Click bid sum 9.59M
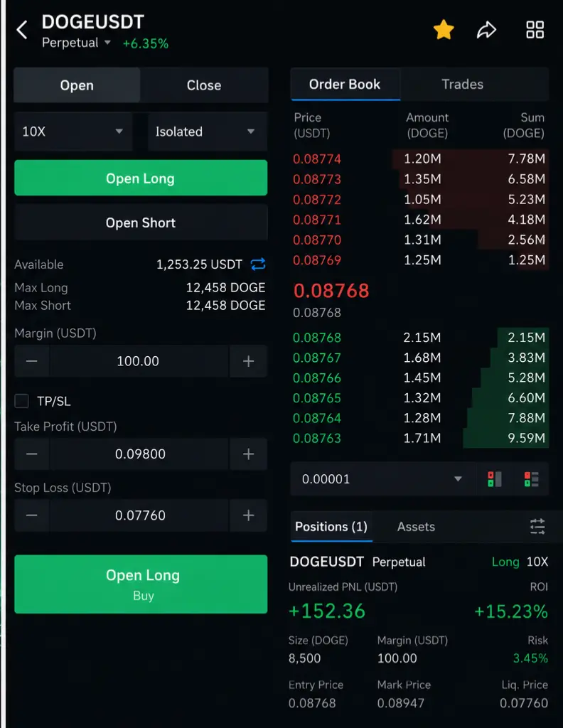The width and height of the screenshot is (563, 728). [526, 438]
